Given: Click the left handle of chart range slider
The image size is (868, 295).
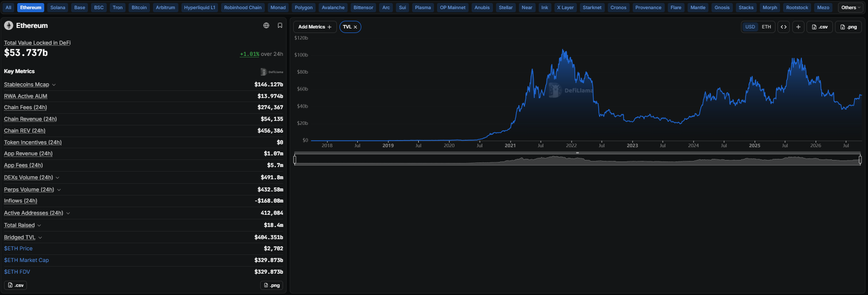Looking at the screenshot, I should pyautogui.click(x=295, y=160).
